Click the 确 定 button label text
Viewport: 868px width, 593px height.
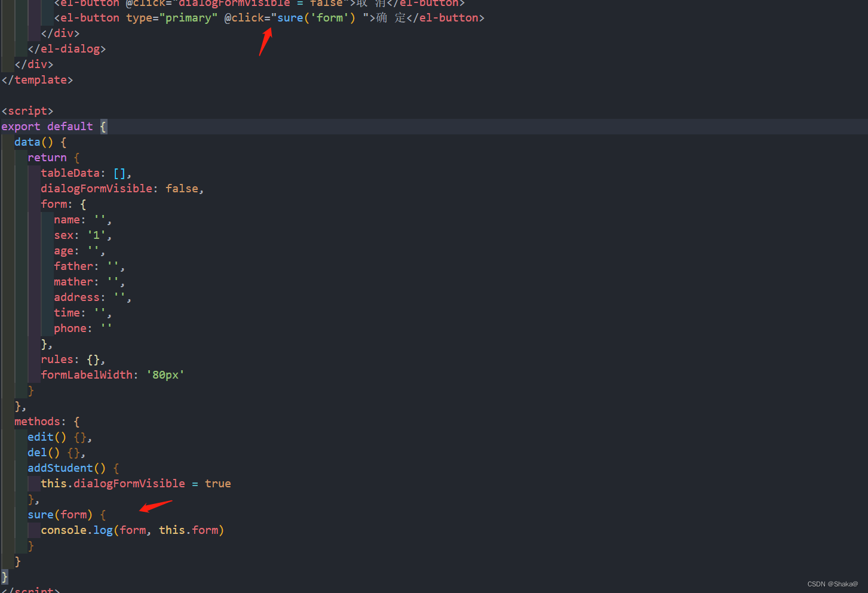pyautogui.click(x=391, y=18)
